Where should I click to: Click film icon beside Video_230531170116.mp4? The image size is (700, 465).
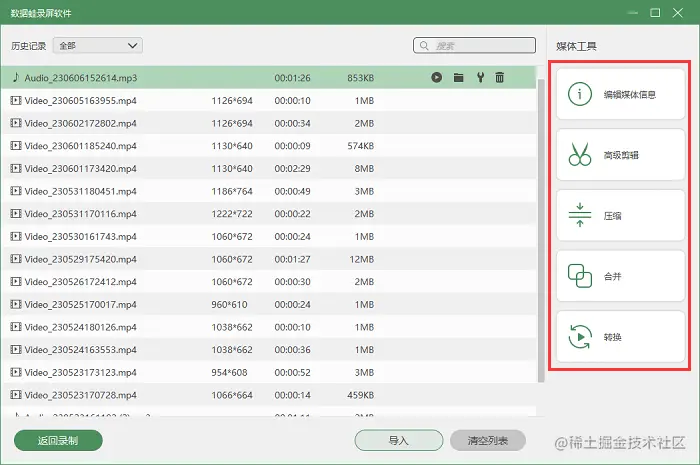16,214
